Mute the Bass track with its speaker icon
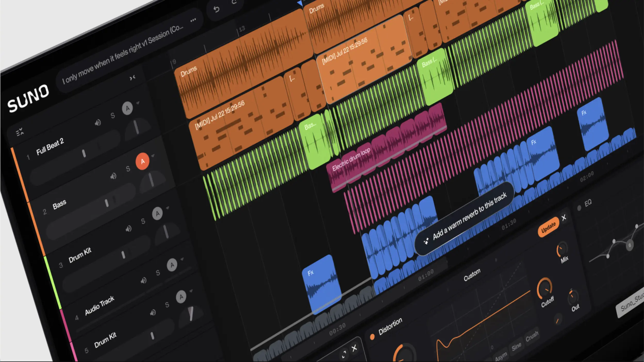 point(113,176)
